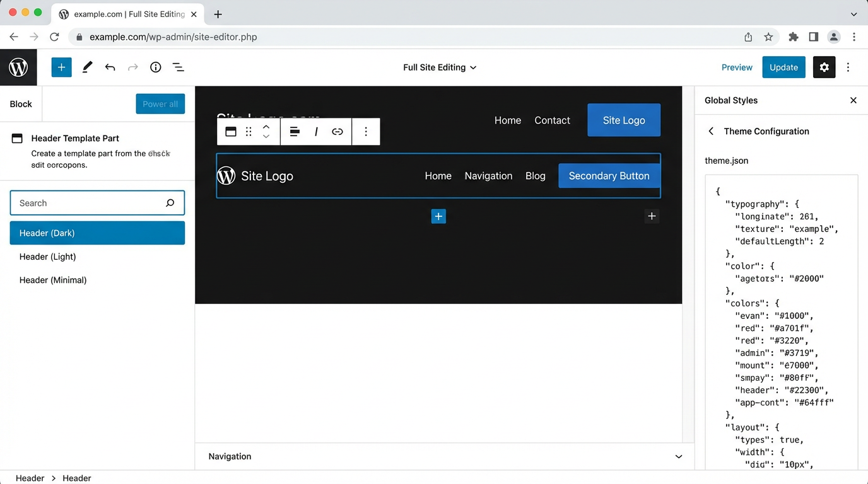Move the block up using the up chevron
The image size is (868, 484).
click(x=266, y=127)
